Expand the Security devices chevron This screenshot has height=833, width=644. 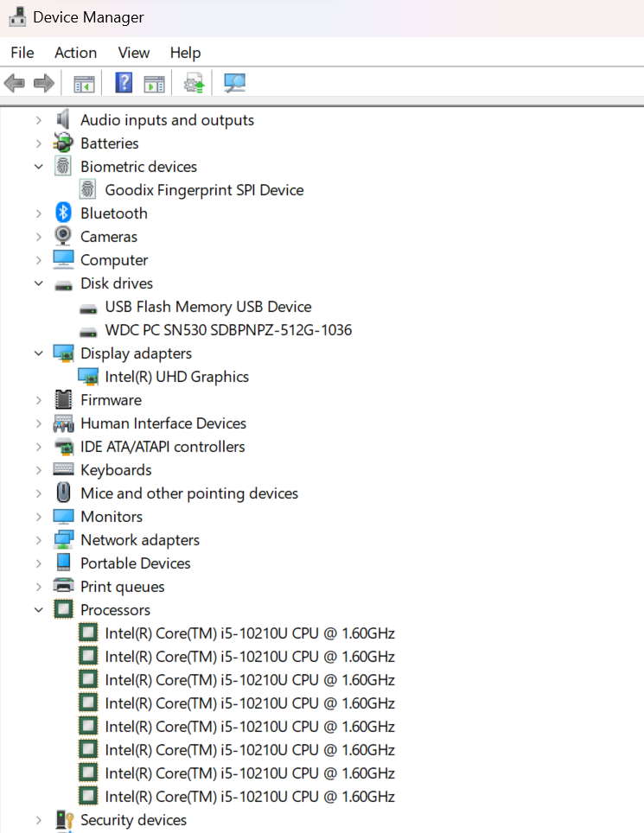[38, 820]
